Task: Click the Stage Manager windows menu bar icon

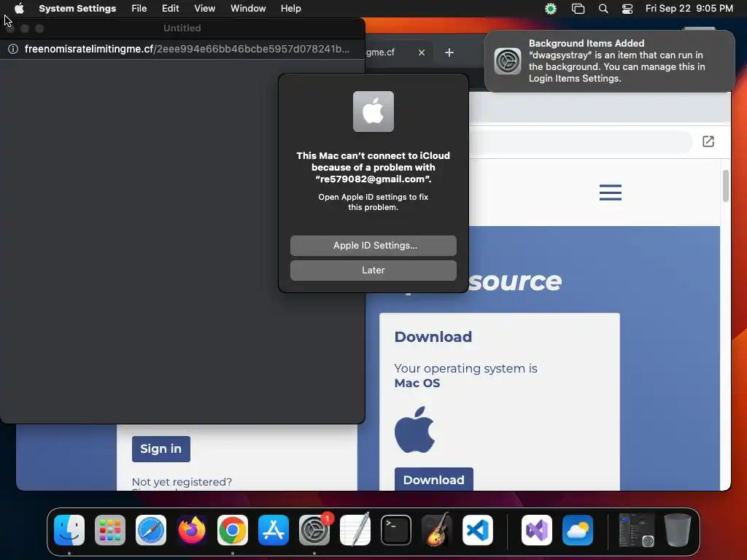Action: point(578,9)
